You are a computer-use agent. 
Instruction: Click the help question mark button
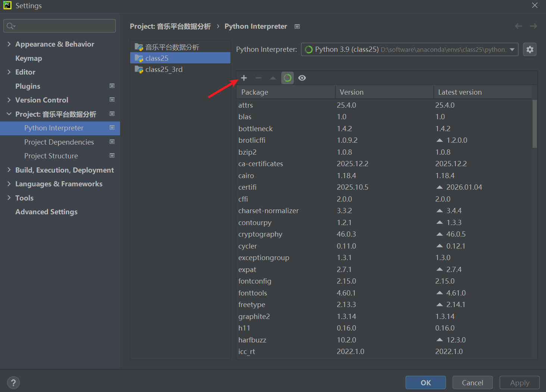pyautogui.click(x=13, y=383)
